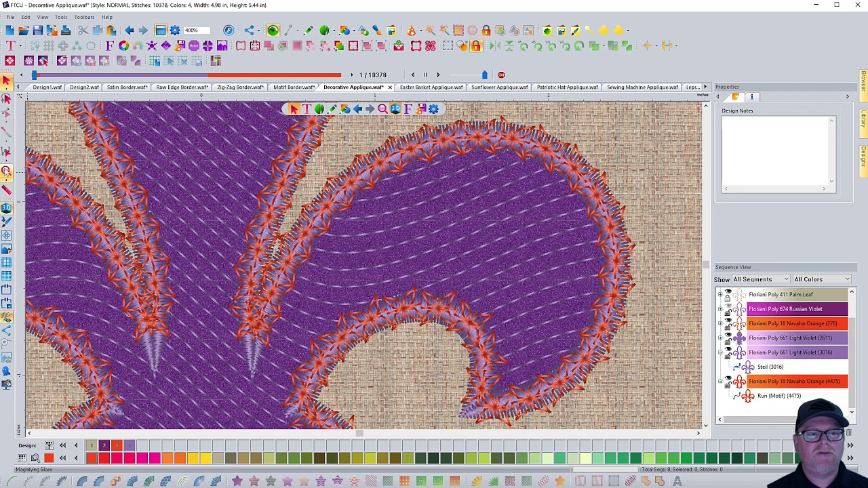Viewport: 868px width, 488px height.
Task: Click the red stop sign icon
Action: 501,75
